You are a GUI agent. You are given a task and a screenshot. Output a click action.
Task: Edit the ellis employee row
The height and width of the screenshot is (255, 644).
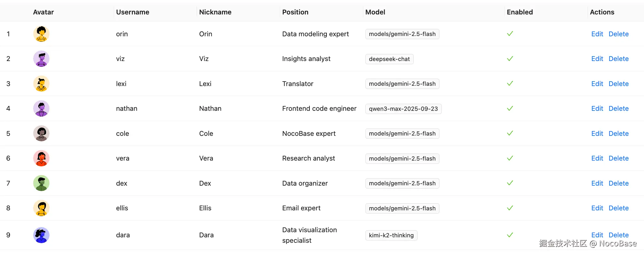pos(597,208)
